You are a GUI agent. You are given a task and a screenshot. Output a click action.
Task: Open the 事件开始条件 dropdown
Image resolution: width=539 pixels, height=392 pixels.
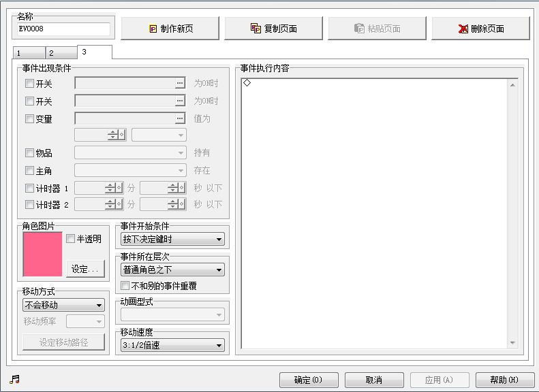pyautogui.click(x=172, y=240)
